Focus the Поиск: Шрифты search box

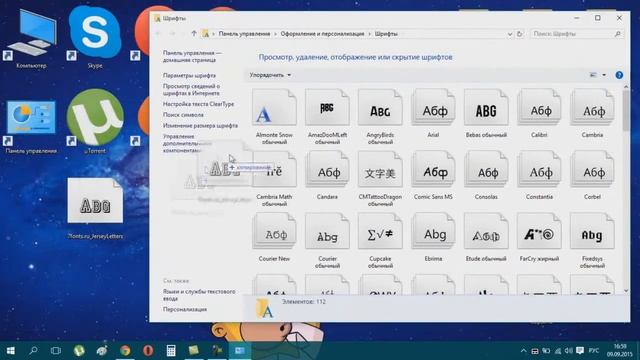click(x=576, y=34)
